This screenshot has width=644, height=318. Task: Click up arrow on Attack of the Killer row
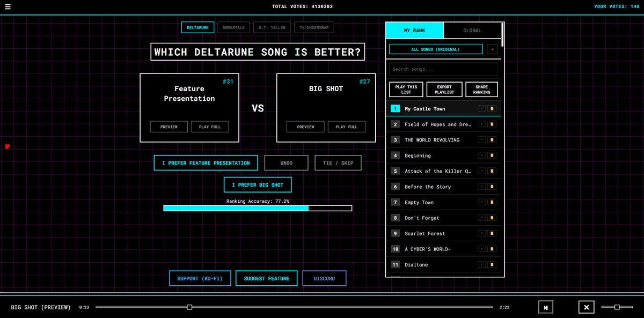click(482, 171)
